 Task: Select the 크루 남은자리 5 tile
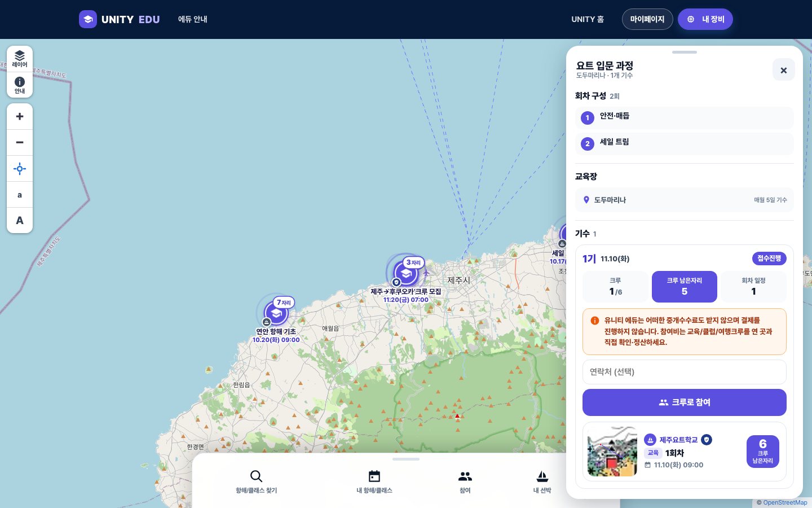click(x=685, y=287)
